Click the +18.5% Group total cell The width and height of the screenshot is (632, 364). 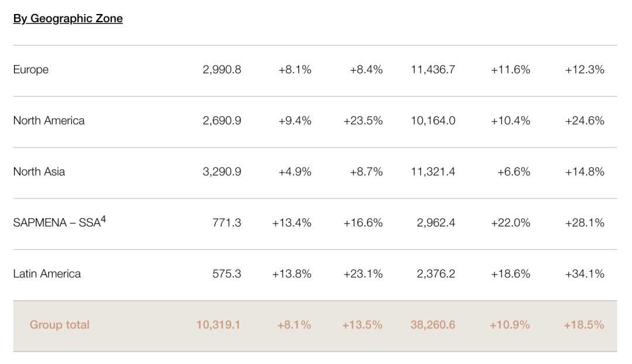(x=584, y=325)
